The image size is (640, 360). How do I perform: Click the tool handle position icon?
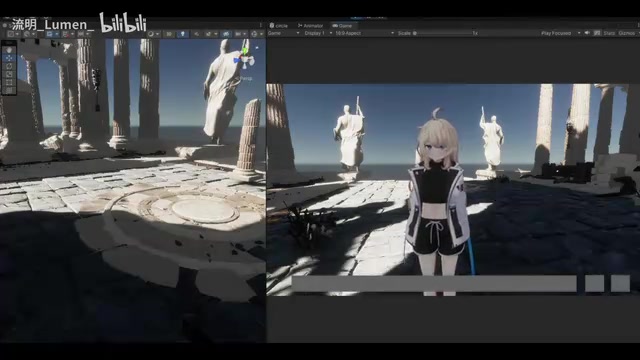[11, 34]
